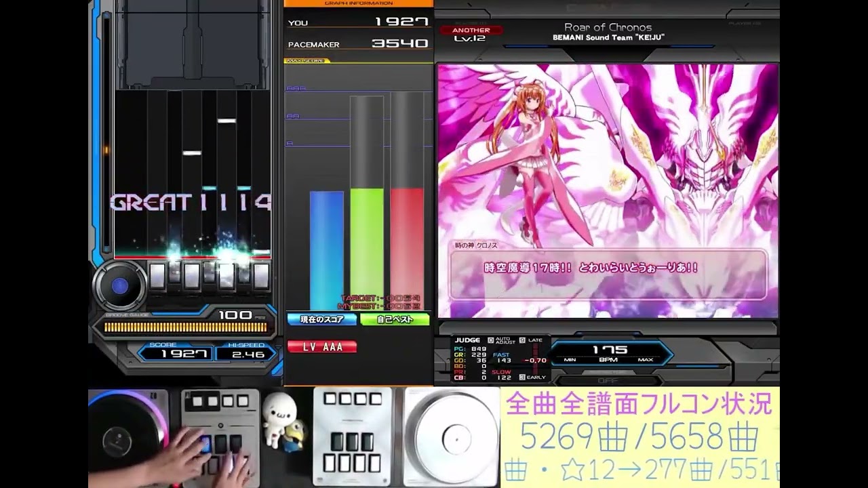Click the FAST 143 counter
This screenshot has height=488, width=868.
click(502, 358)
